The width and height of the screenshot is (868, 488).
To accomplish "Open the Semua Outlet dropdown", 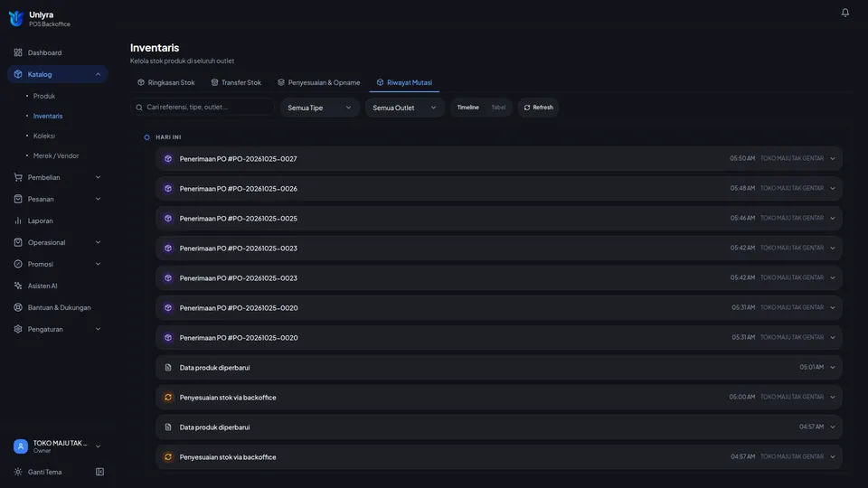I will click(x=404, y=108).
